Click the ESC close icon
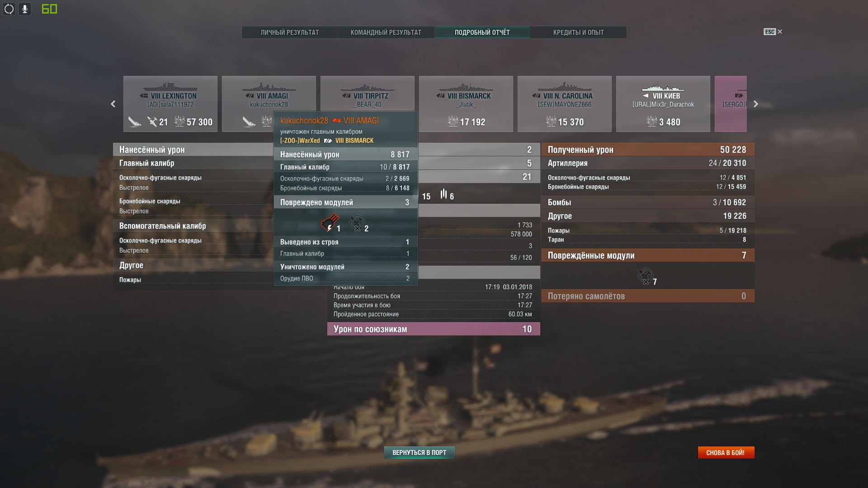The height and width of the screenshot is (488, 868). click(x=773, y=32)
